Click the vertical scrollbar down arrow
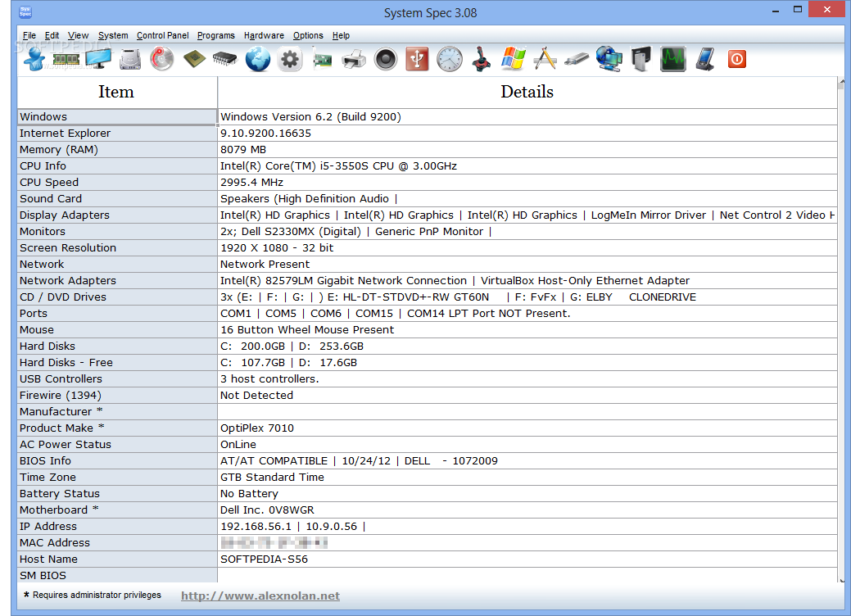Screen dimensions: 851x616 click(842, 580)
